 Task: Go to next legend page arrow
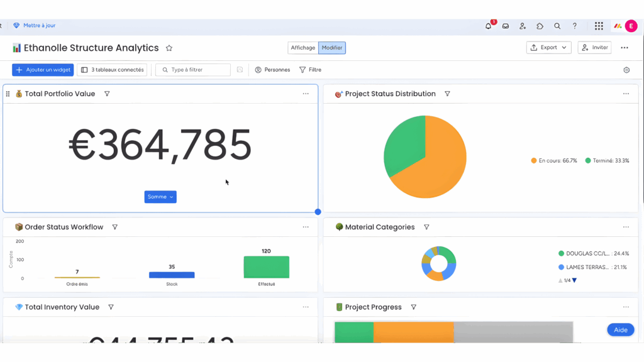pyautogui.click(x=575, y=280)
